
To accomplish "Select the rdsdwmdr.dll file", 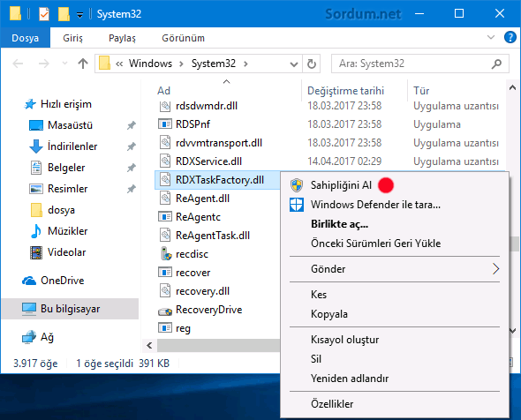I will pyautogui.click(x=207, y=106).
